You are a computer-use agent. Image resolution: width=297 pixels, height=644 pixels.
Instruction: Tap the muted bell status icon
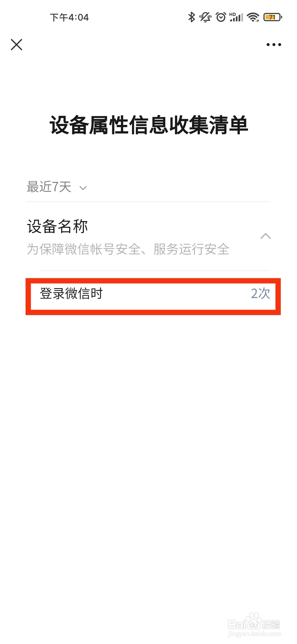click(x=205, y=17)
